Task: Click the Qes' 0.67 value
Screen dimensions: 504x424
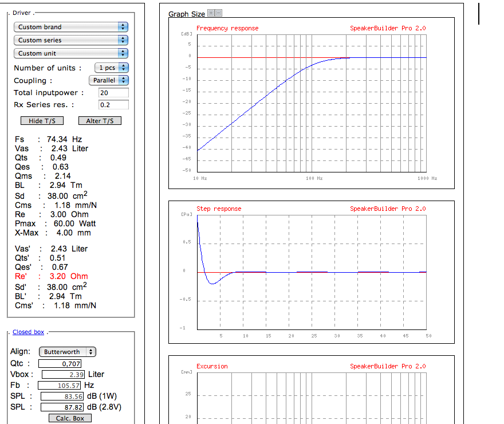Action: point(41,268)
